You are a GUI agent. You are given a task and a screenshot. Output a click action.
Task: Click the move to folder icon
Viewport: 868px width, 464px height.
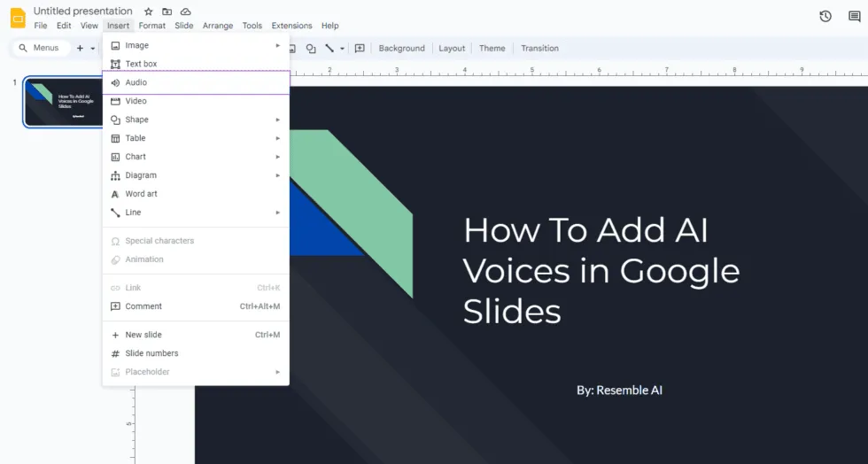167,12
